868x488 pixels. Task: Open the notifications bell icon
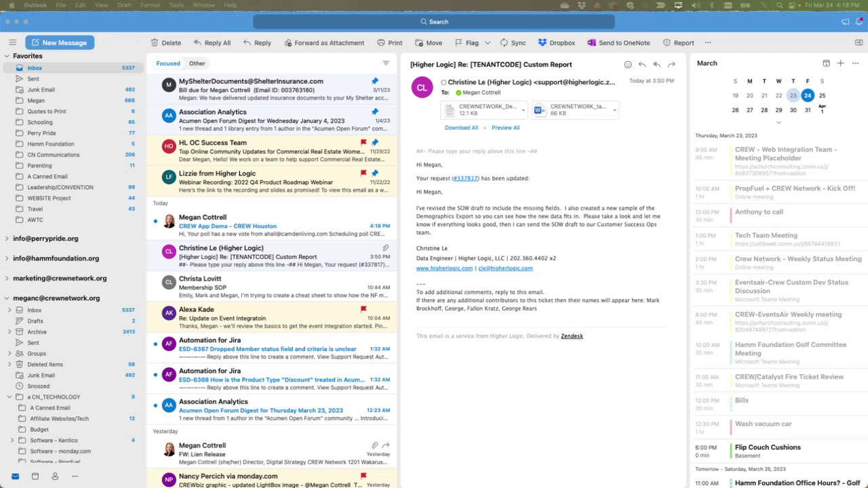point(859,22)
